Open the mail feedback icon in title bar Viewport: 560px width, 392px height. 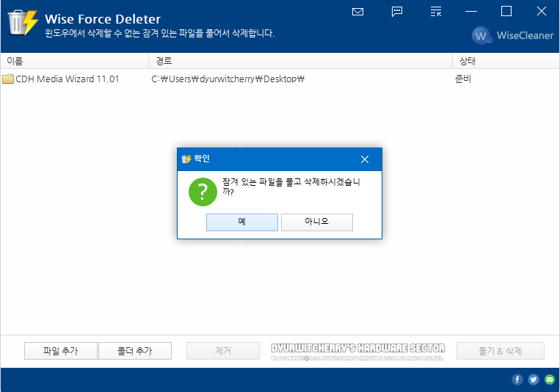click(357, 12)
